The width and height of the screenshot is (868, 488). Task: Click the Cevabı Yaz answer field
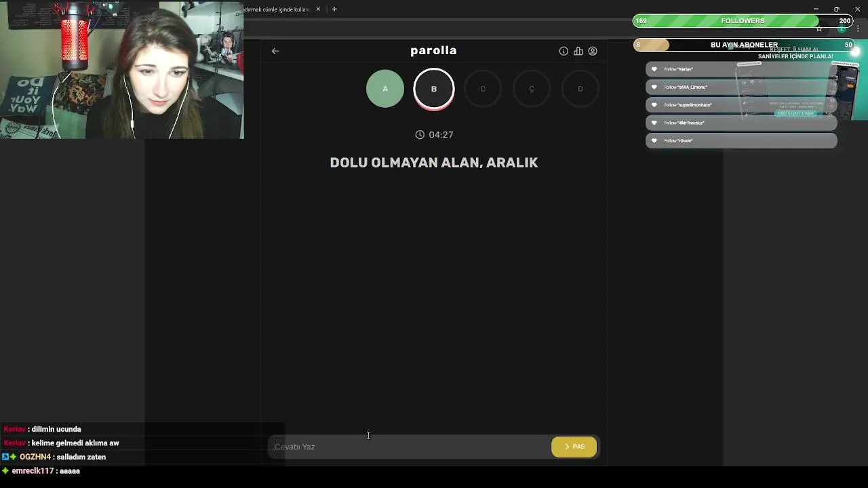coord(410,447)
